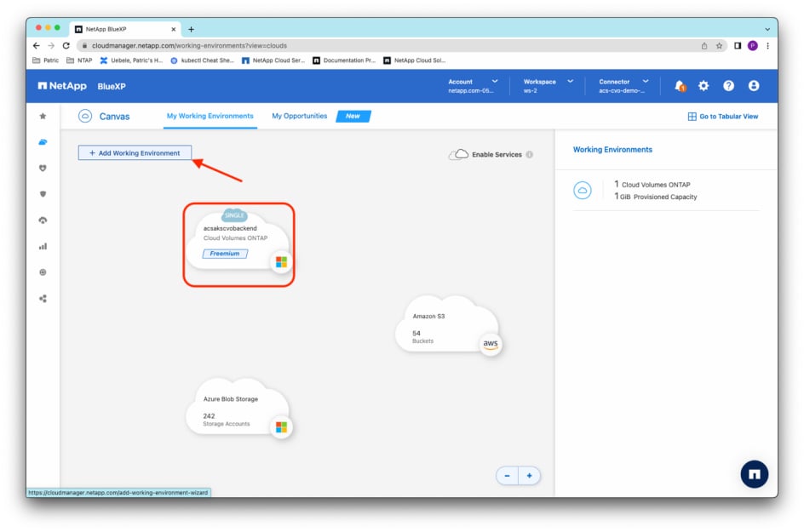The height and width of the screenshot is (532, 804).
Task: Click Microsoft logo on Azure Blob Storage
Action: [x=281, y=427]
